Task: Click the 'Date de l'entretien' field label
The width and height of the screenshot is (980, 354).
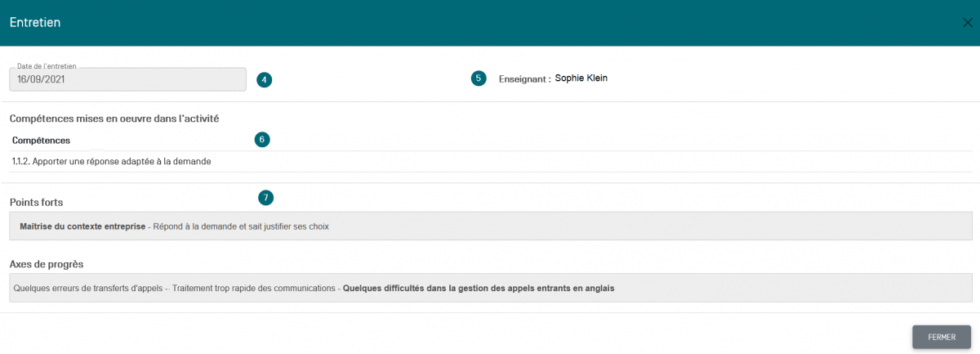Action: click(47, 65)
